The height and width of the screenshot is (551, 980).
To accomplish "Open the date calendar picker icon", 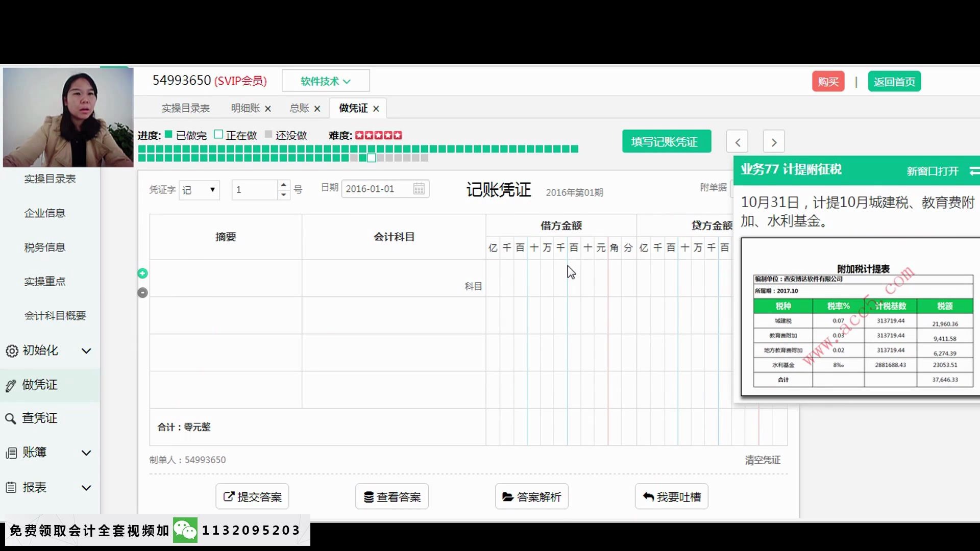I will [419, 189].
